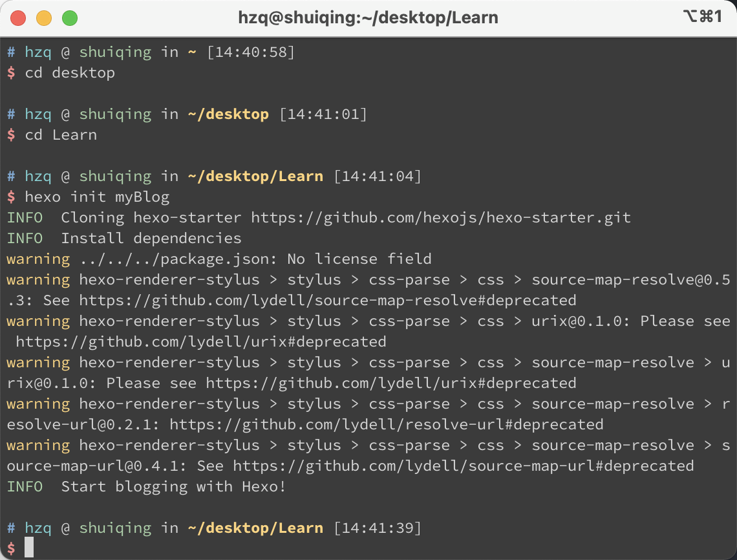Image resolution: width=737 pixels, height=560 pixels.
Task: Click the ⌥⌘1 window shortcut indicator
Action: 703,16
